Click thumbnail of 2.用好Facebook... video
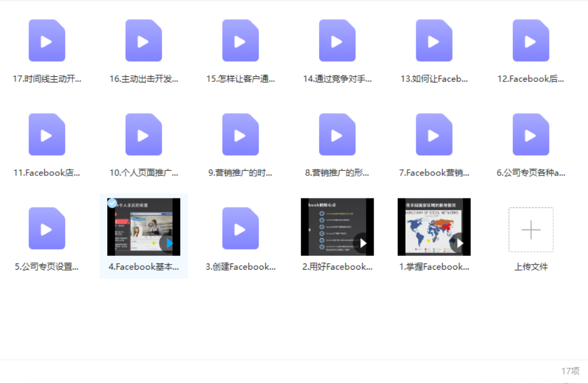 (337, 227)
